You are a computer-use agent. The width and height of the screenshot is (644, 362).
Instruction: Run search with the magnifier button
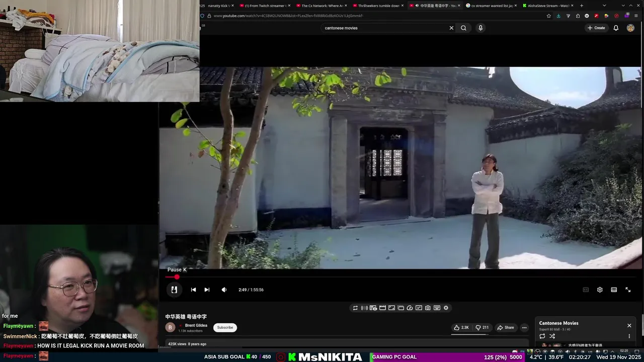pyautogui.click(x=463, y=28)
